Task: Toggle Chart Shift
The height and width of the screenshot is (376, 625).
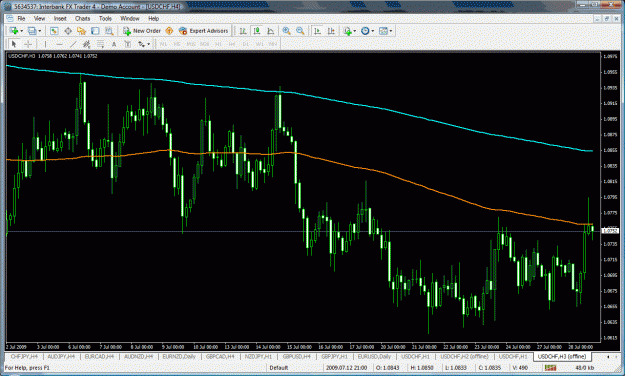Action: [x=331, y=31]
